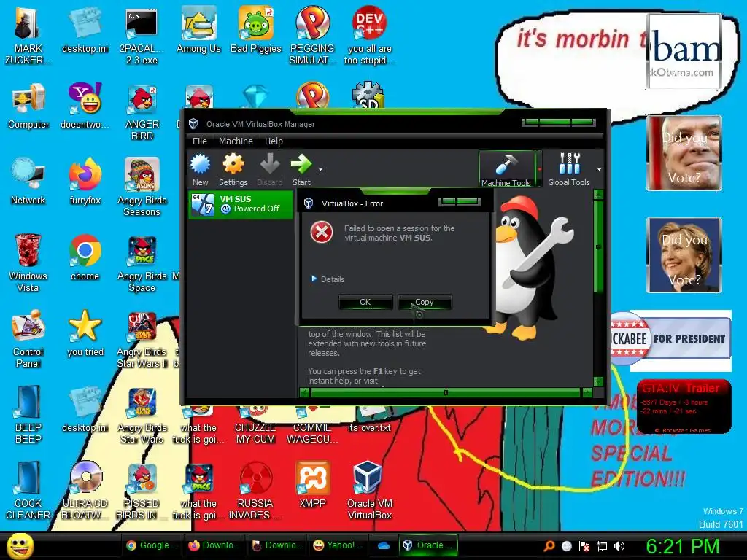Screen dimensions: 747x560
Task: Click the smiley Start button
Action: (20, 545)
